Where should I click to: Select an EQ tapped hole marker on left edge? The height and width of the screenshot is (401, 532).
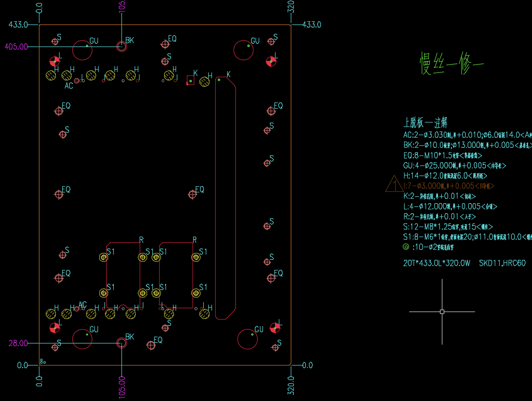pyautogui.click(x=59, y=111)
